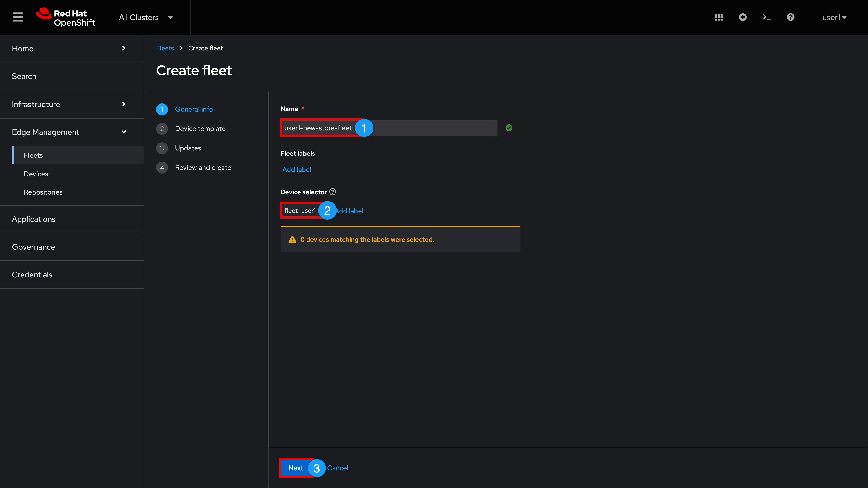Open Repositories in sidebar
This screenshot has width=868, height=488.
pyautogui.click(x=78, y=192)
